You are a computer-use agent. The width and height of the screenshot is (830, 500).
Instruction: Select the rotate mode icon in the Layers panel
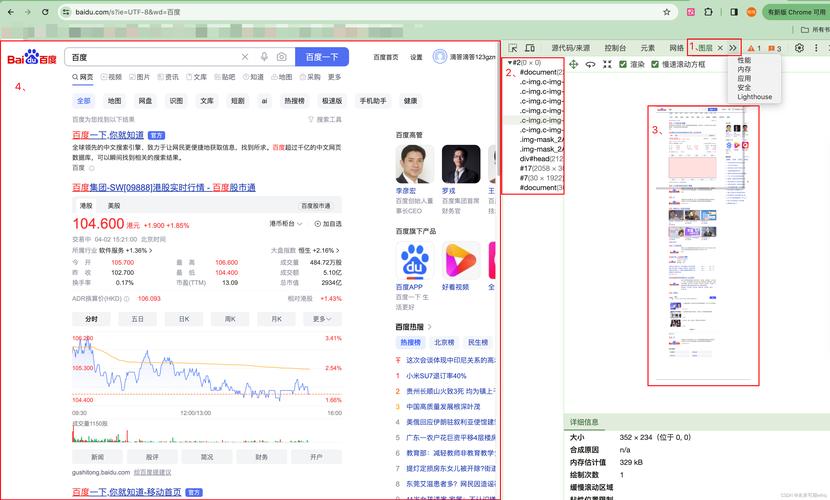coord(590,64)
